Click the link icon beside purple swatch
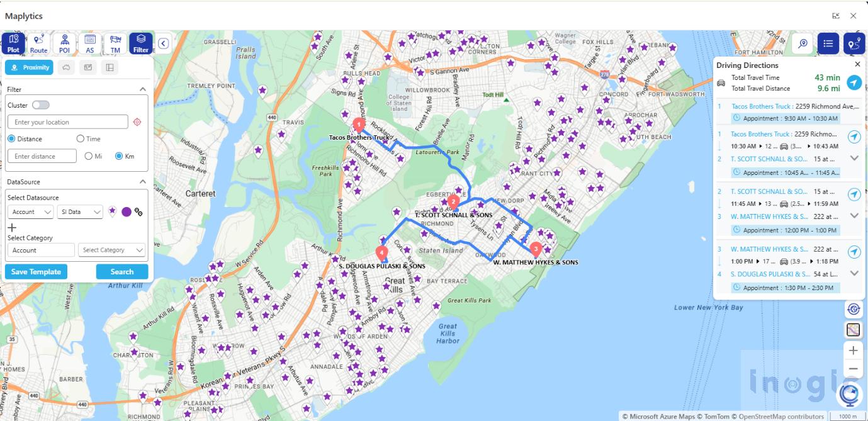Screen dimensions: 868x421 [138, 212]
